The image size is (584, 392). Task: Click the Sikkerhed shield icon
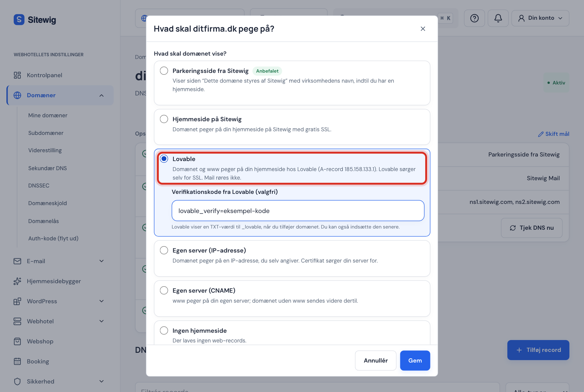point(17,381)
